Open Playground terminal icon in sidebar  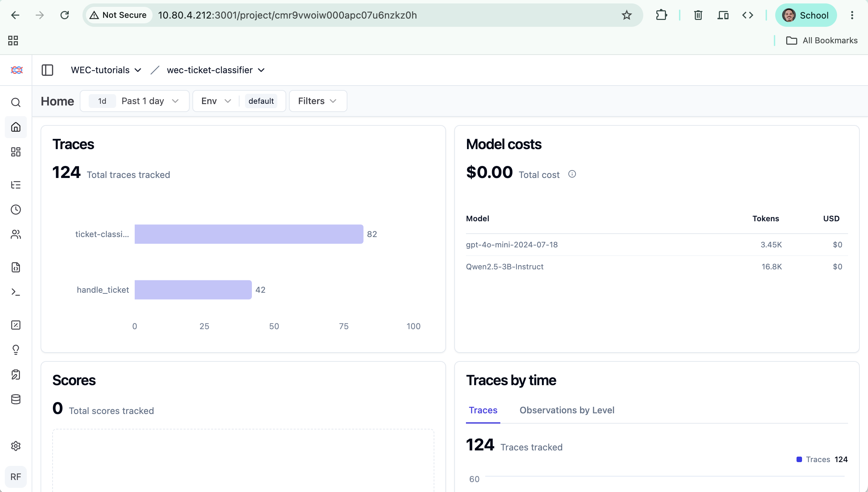(16, 292)
